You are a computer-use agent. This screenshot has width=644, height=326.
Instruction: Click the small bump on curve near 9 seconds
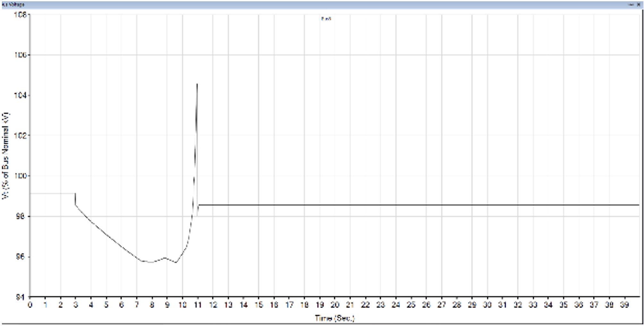165,258
